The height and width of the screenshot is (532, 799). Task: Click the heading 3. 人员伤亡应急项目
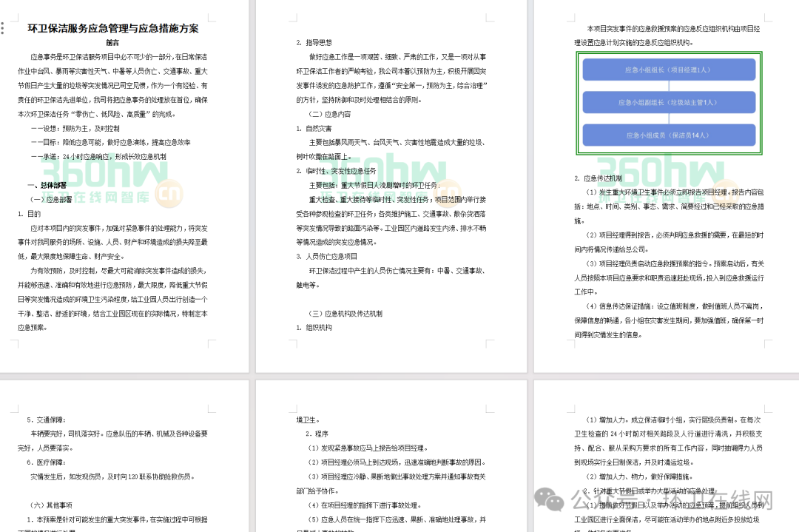[x=327, y=257]
